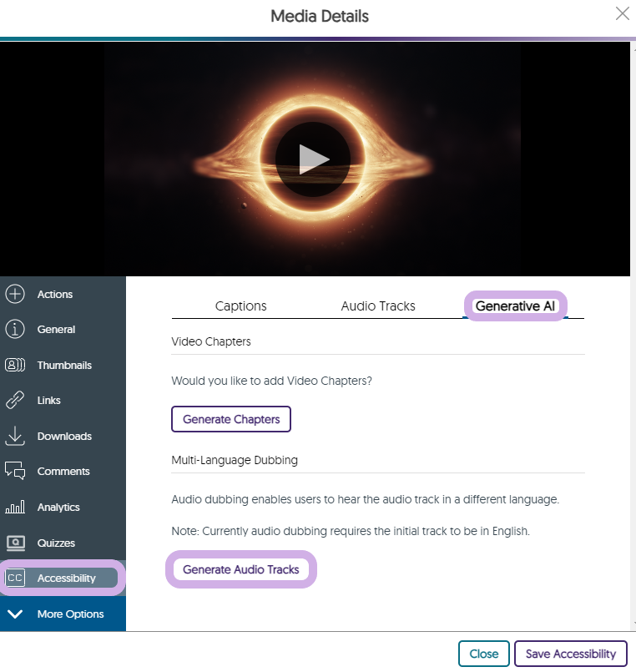The image size is (636, 672).
Task: Select the Generative AI tab
Action: pyautogui.click(x=515, y=306)
